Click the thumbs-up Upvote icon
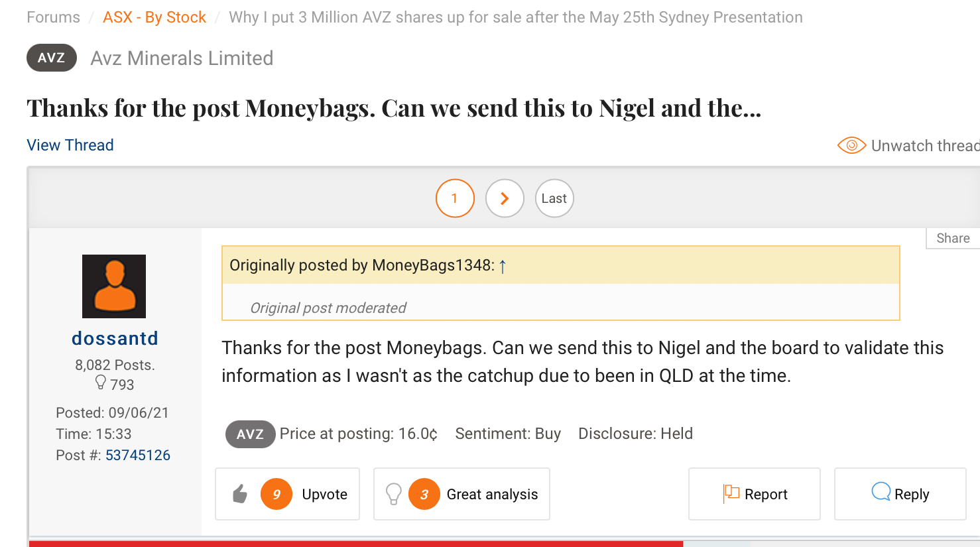 (240, 494)
